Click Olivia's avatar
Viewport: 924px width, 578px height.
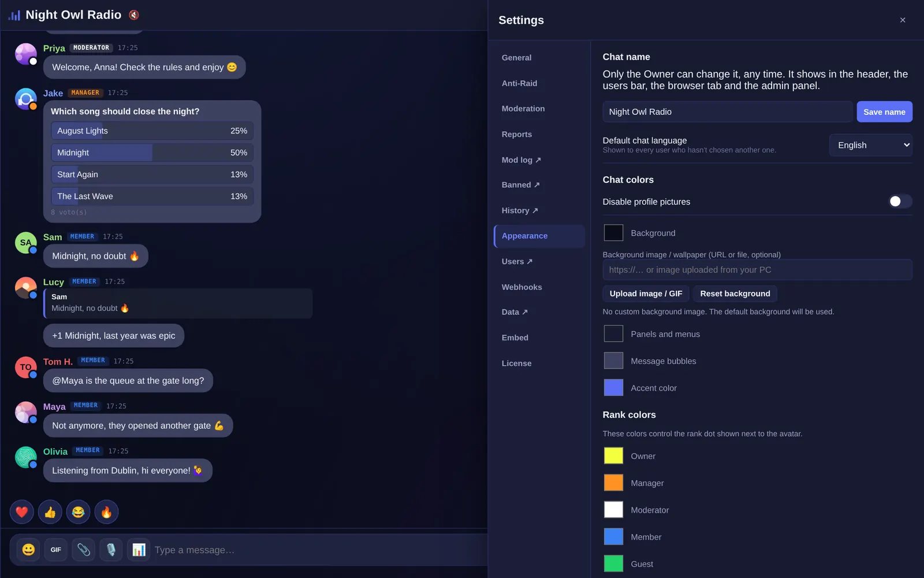click(26, 458)
